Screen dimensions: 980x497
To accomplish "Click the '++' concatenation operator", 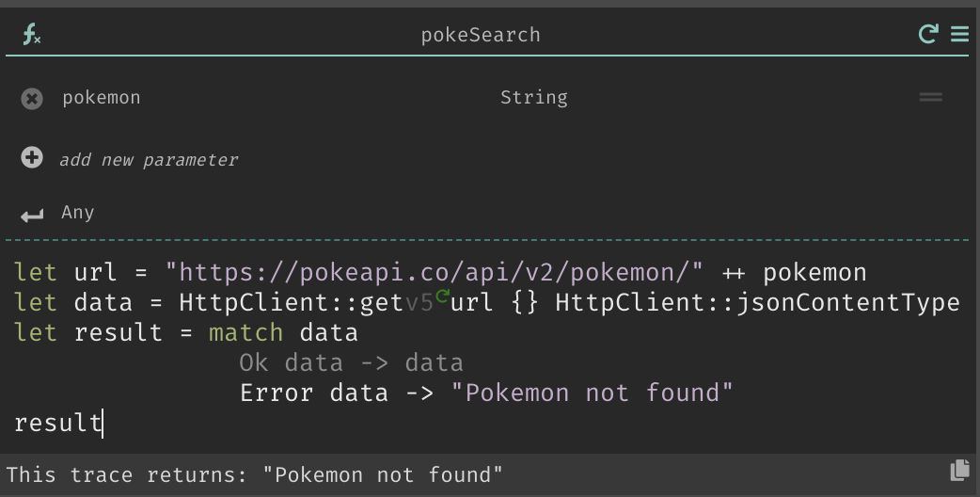I will [x=734, y=274].
